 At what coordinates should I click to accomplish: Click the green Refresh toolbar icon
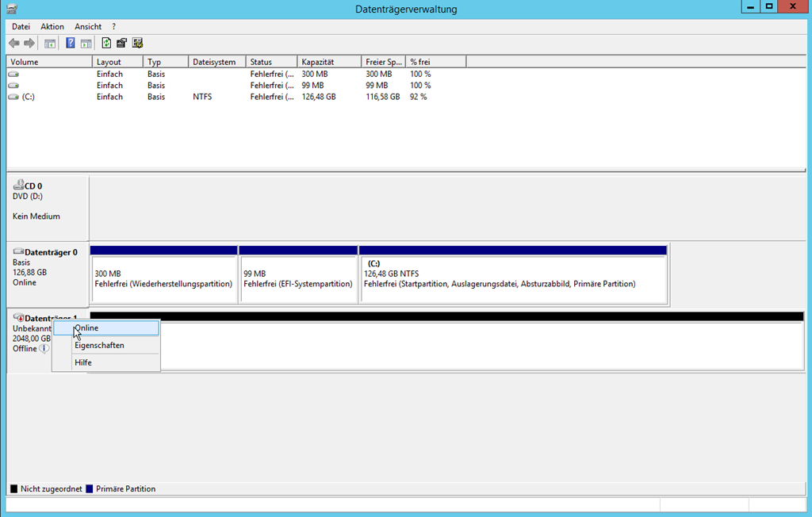pyautogui.click(x=106, y=43)
